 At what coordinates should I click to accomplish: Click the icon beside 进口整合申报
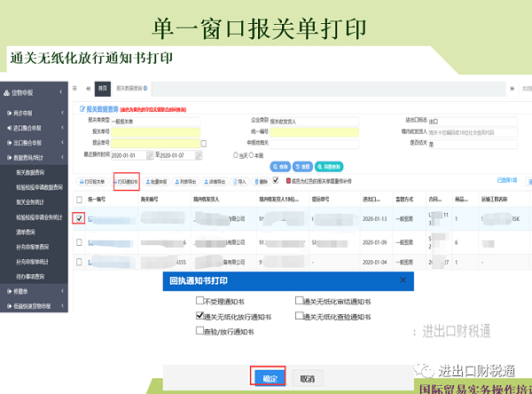[x=10, y=128]
